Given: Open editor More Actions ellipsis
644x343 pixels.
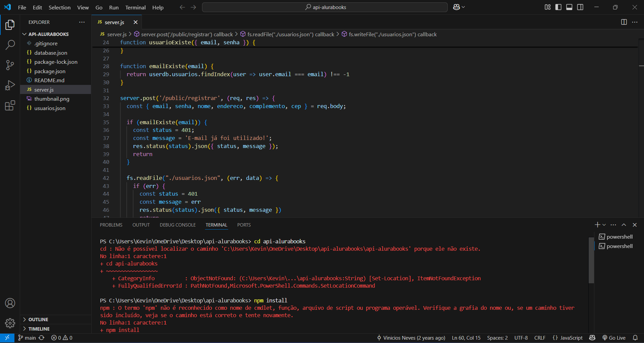Looking at the screenshot, I should point(635,22).
